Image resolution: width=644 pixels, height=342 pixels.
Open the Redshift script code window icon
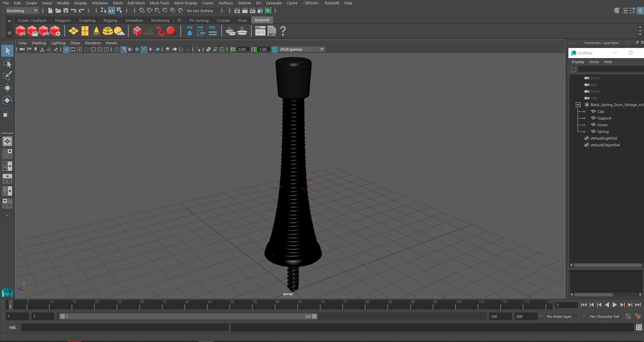(x=260, y=31)
